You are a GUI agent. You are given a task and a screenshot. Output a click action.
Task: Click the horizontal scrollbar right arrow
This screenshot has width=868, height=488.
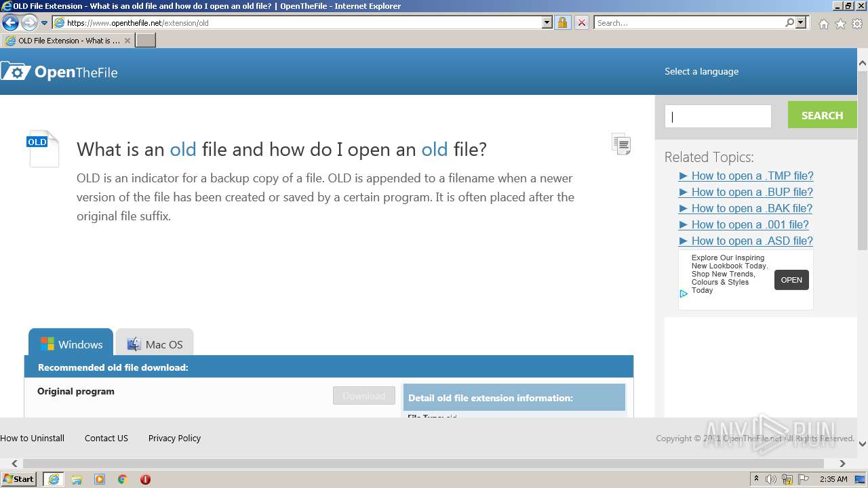(x=842, y=464)
